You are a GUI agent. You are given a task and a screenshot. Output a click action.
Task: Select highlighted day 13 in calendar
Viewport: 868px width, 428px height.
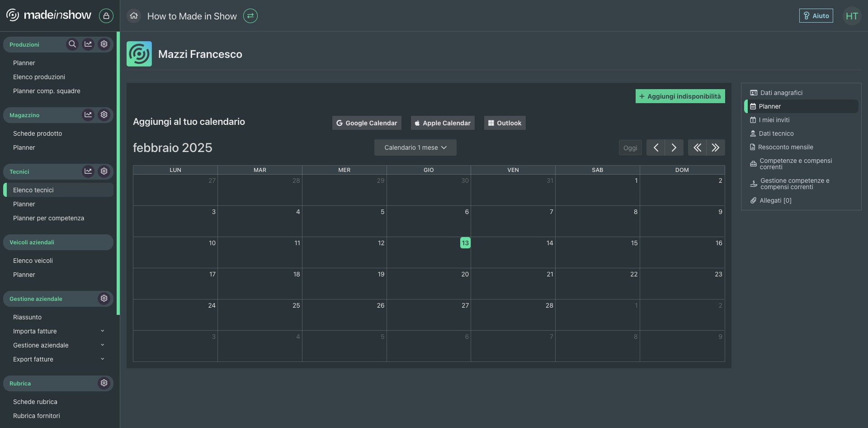pos(465,243)
